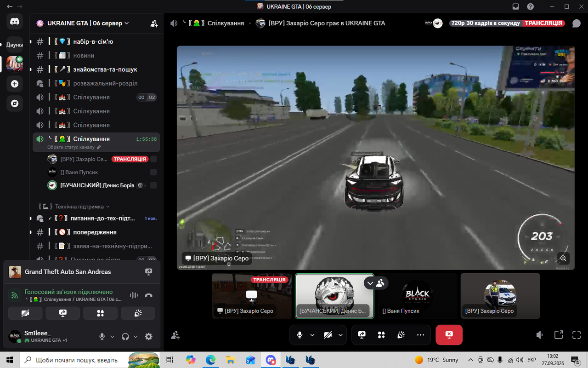Select the Ваня Пупсик participant tile
The width and height of the screenshot is (588, 368).
coord(418,296)
